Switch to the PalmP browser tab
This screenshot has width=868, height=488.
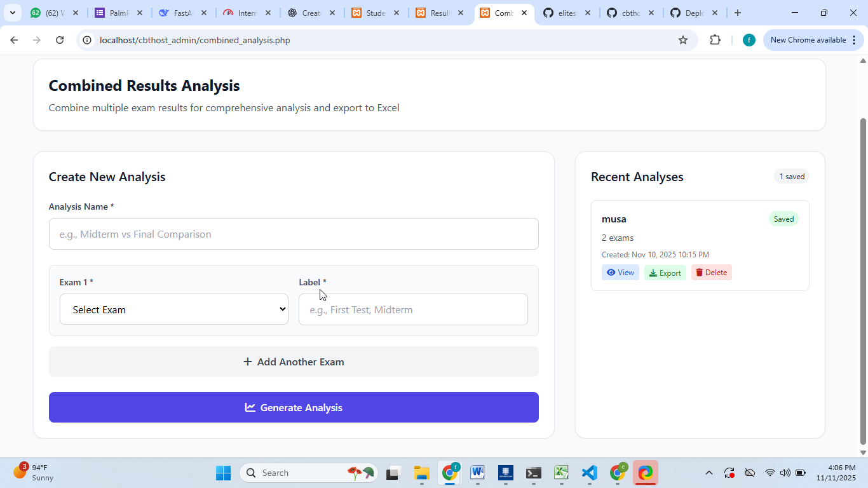119,13
